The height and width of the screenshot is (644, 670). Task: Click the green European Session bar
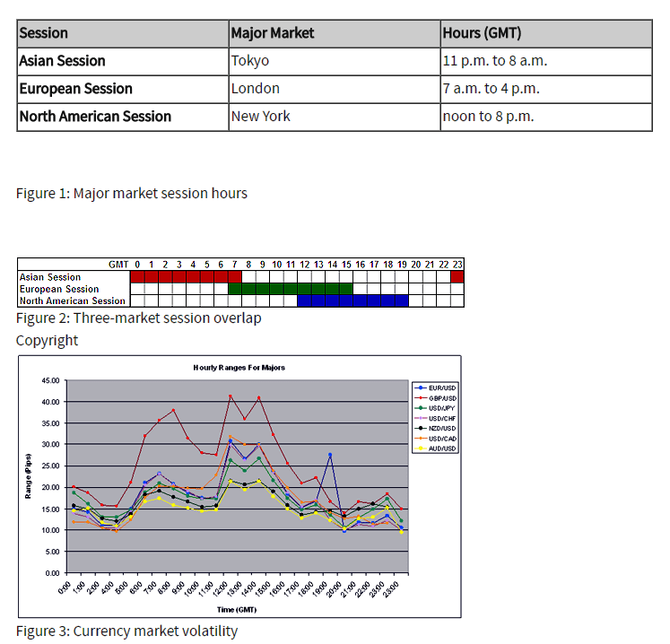click(291, 289)
